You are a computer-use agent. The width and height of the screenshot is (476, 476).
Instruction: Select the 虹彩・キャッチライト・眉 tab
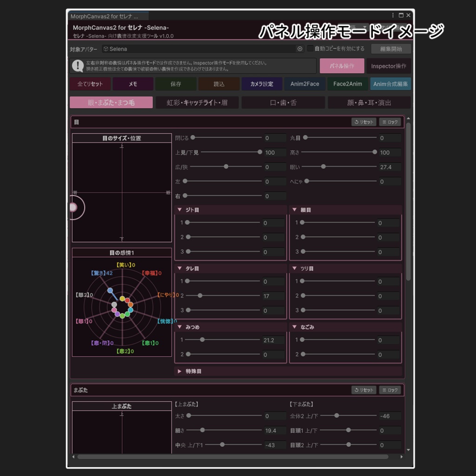(197, 103)
